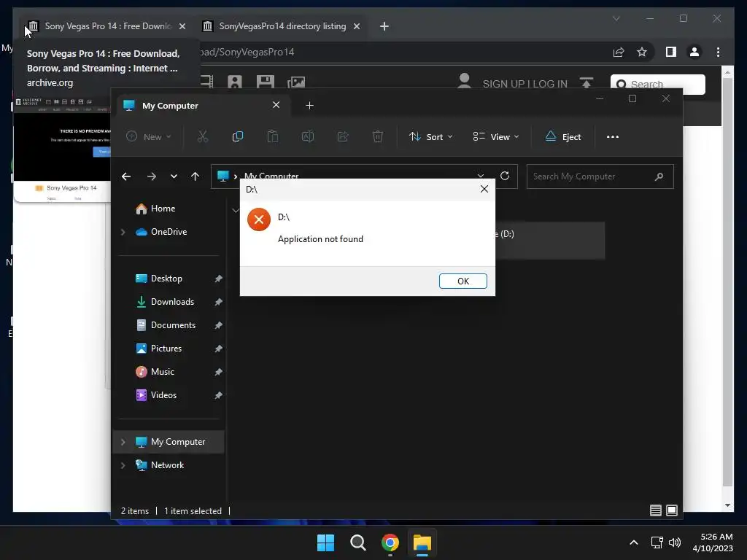Go back in File Explorer
Image resolution: width=747 pixels, height=560 pixels.
(126, 176)
